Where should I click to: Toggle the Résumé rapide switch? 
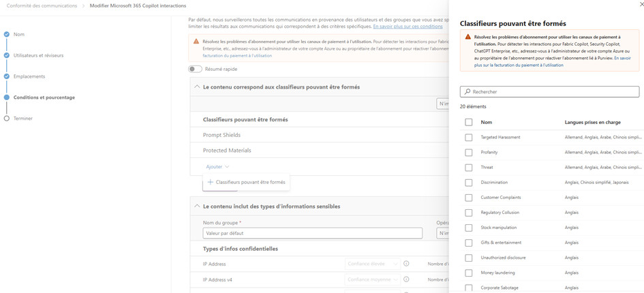pos(196,69)
